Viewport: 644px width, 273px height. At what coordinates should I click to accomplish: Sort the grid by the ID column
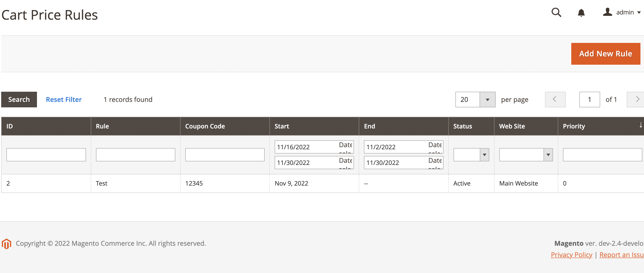point(9,126)
